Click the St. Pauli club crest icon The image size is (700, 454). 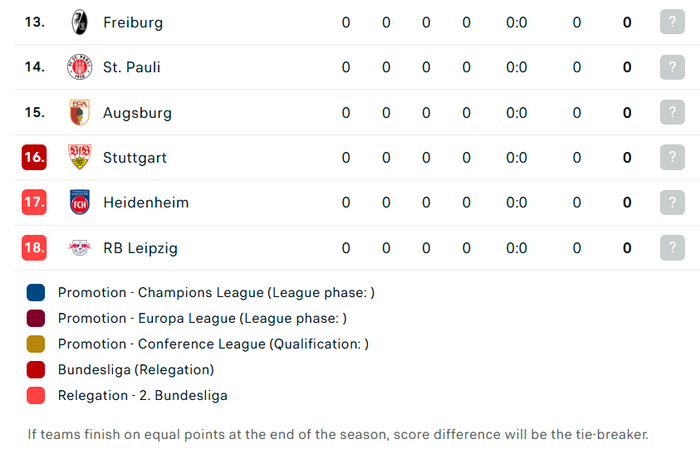pyautogui.click(x=80, y=67)
